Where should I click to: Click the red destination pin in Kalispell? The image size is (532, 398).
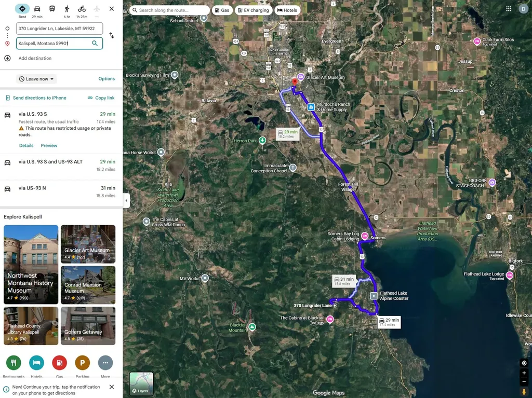pos(295,81)
